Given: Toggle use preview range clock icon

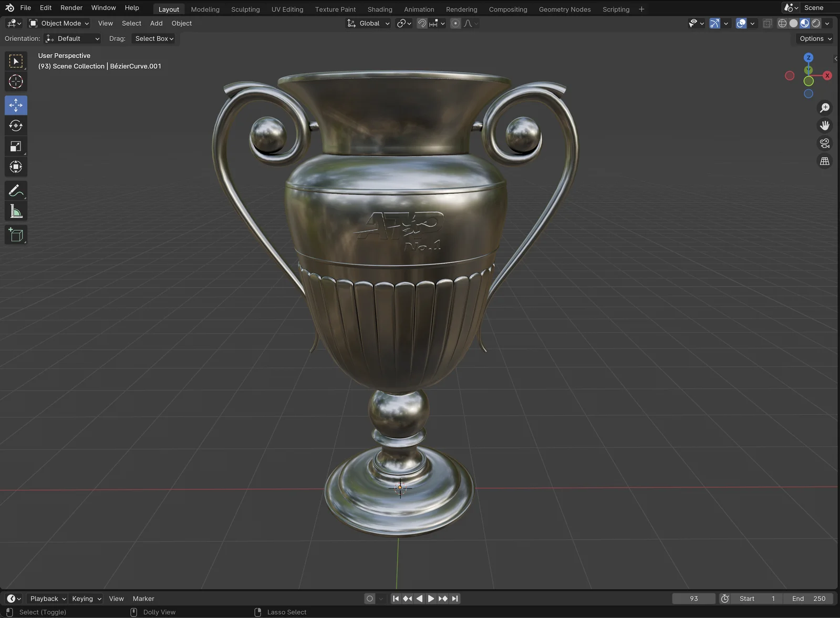Looking at the screenshot, I should point(725,599).
